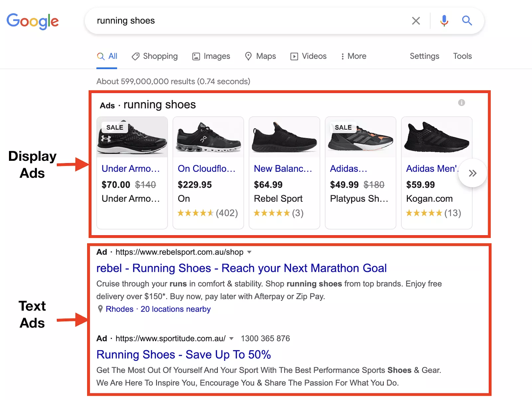The image size is (532, 400).
Task: Click the Under Armour shoe thumbnail
Action: 132,137
